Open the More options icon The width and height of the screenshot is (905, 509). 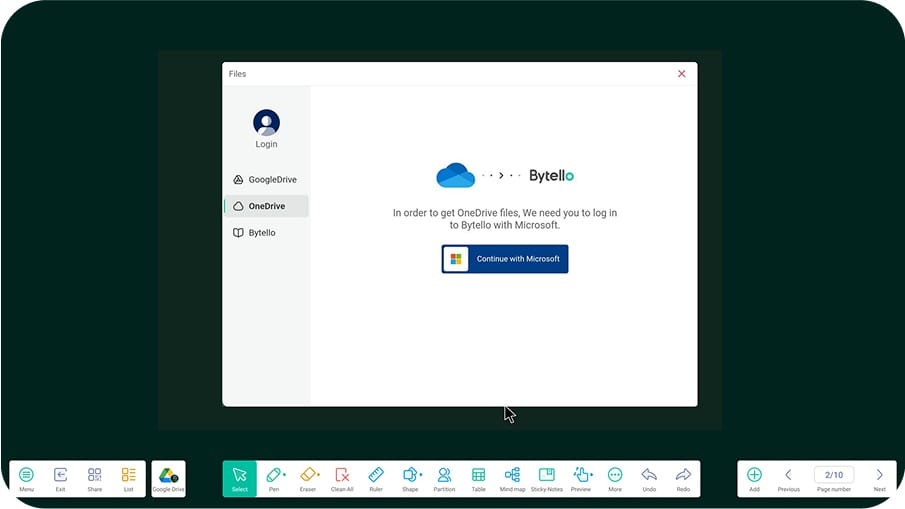(615, 478)
